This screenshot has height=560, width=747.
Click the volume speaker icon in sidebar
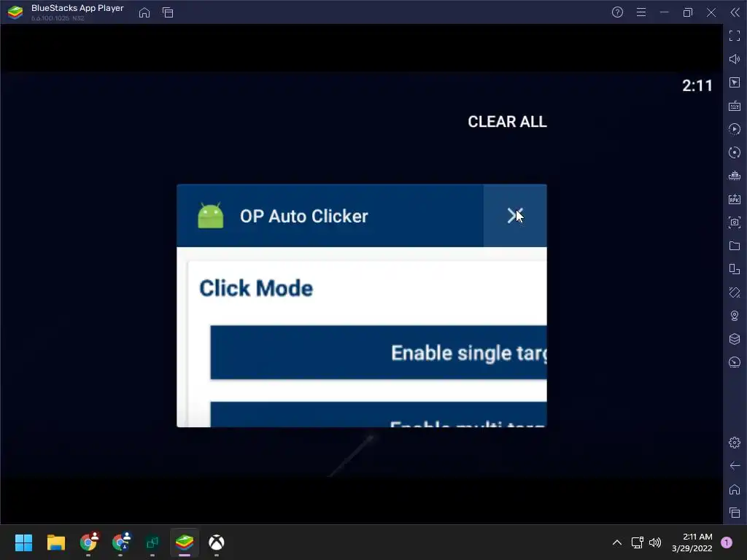coord(735,59)
